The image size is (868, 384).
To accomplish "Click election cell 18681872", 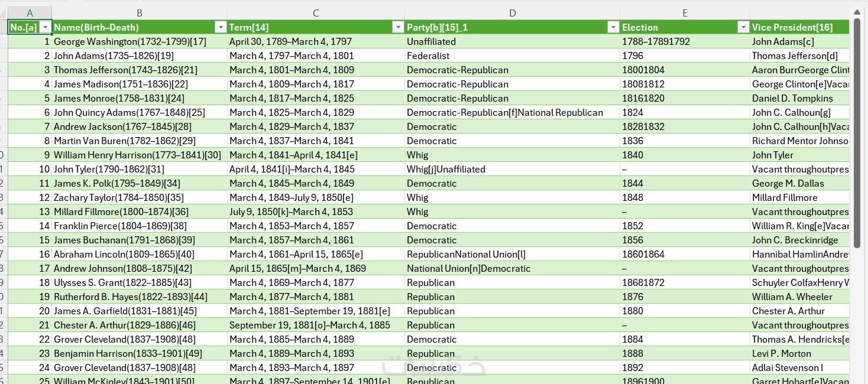I will [685, 282].
